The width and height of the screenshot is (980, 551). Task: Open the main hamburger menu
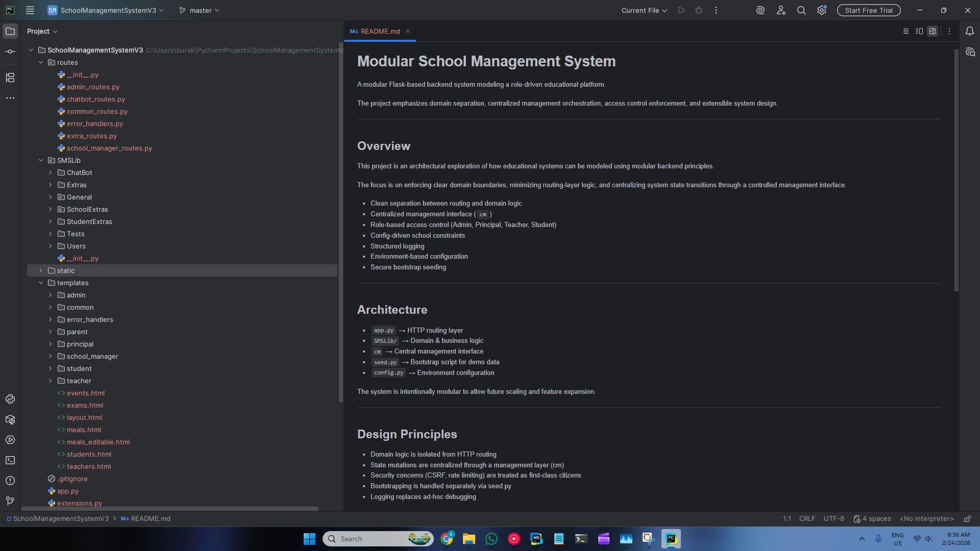[30, 10]
